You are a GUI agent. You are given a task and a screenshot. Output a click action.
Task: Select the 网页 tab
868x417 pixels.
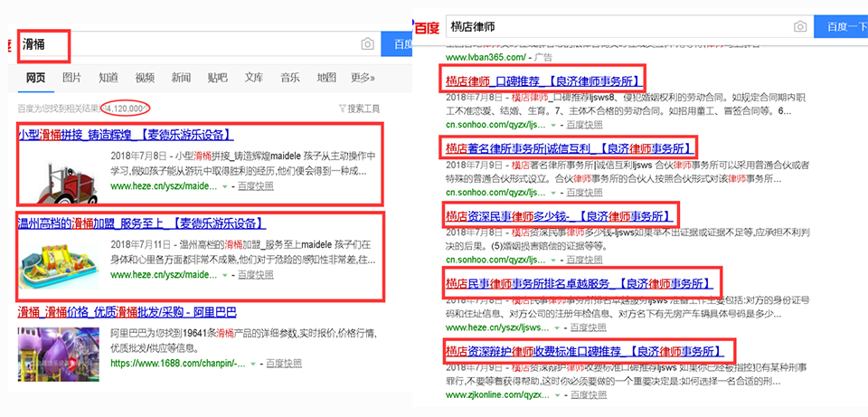[x=36, y=78]
